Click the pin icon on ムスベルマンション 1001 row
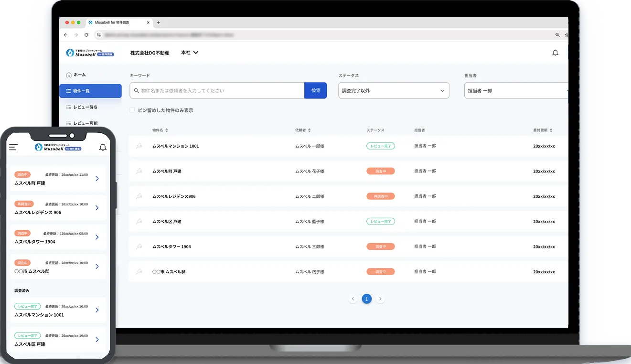 (139, 146)
